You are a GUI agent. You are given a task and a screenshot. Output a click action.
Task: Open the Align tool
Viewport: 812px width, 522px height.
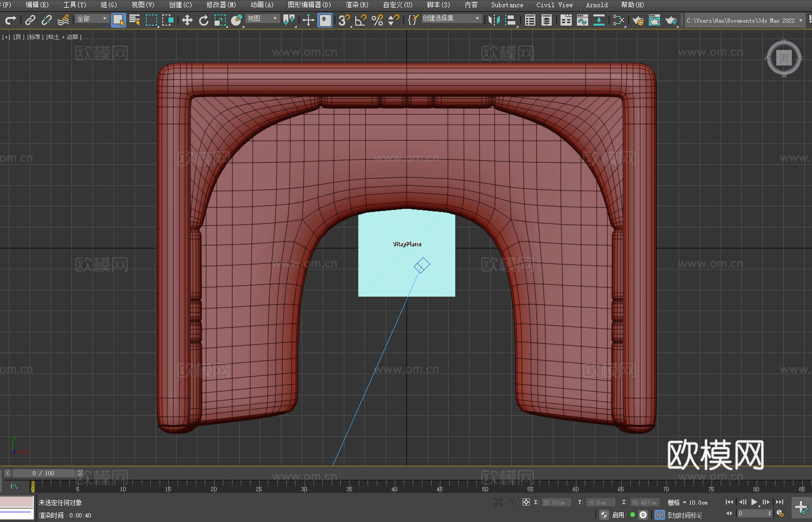(511, 20)
